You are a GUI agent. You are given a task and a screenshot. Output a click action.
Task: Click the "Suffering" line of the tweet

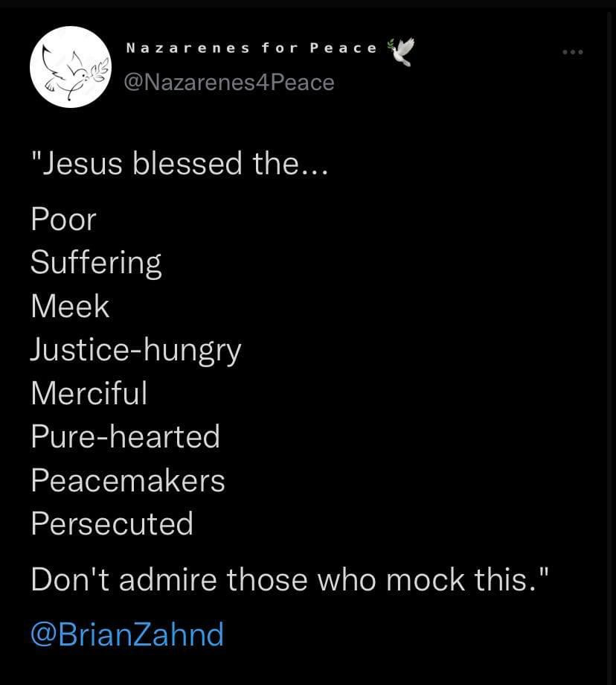(96, 263)
